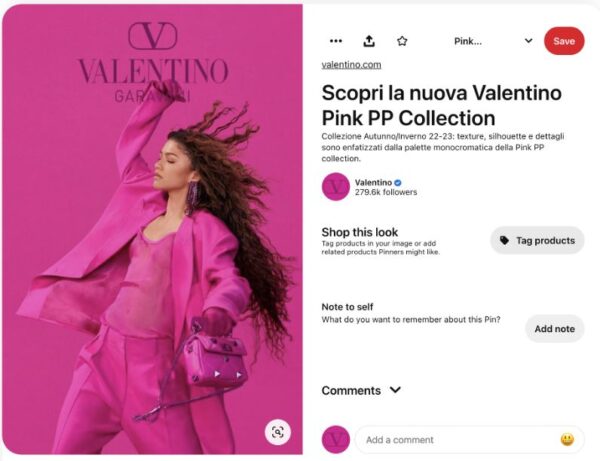600x461 pixels.
Task: Collapse the Comments section chevron
Action: (x=395, y=390)
